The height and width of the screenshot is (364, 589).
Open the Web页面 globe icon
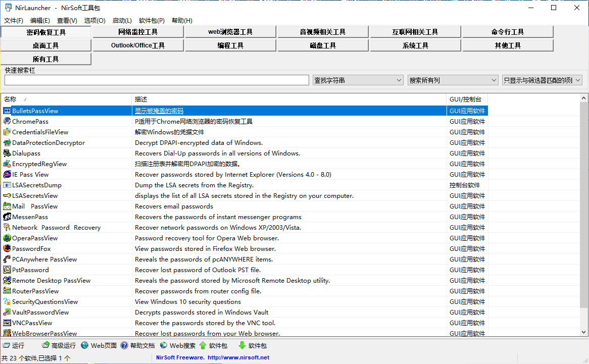[85, 346]
